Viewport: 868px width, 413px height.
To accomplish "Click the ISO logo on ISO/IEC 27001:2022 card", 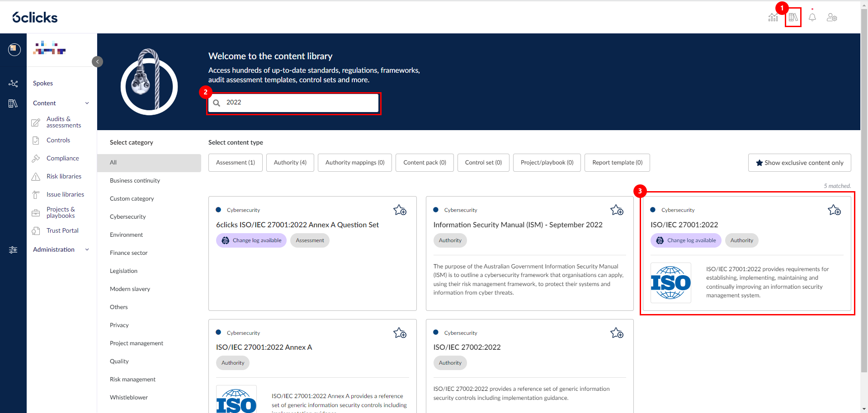I will (671, 283).
